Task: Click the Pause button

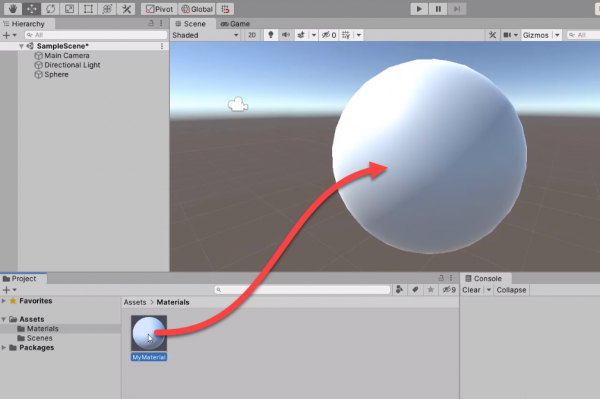Action: [438, 9]
